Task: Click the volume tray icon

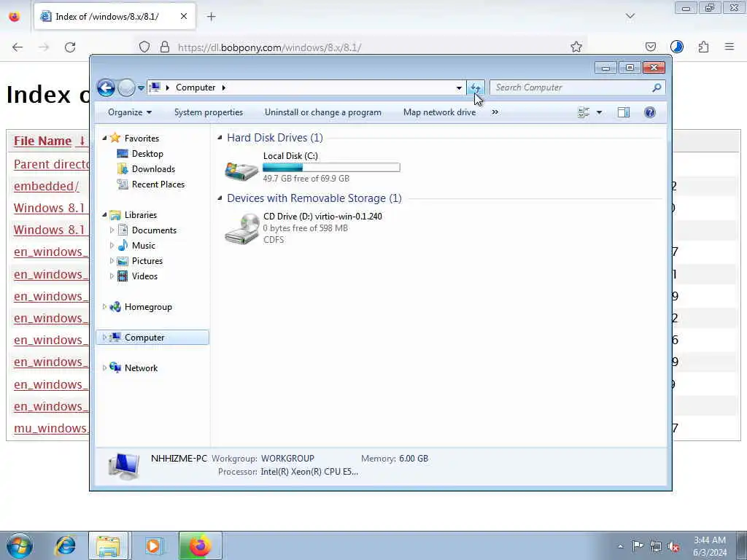Action: pyautogui.click(x=673, y=547)
